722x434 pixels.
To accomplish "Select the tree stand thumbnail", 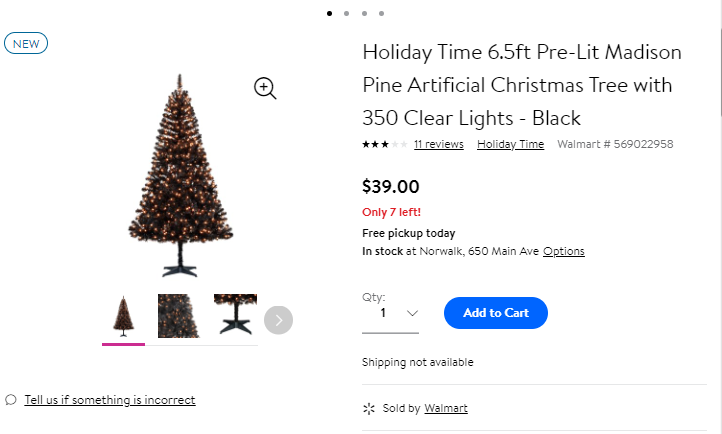I will 235,316.
